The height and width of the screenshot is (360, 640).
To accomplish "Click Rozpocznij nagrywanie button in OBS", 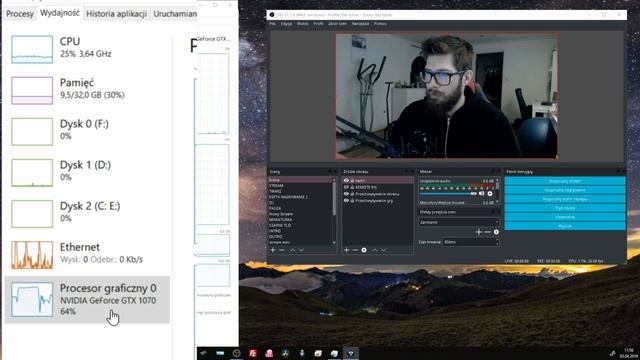I will pos(565,190).
